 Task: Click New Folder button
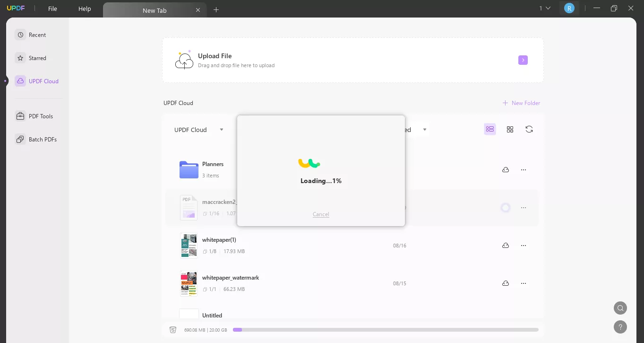521,103
